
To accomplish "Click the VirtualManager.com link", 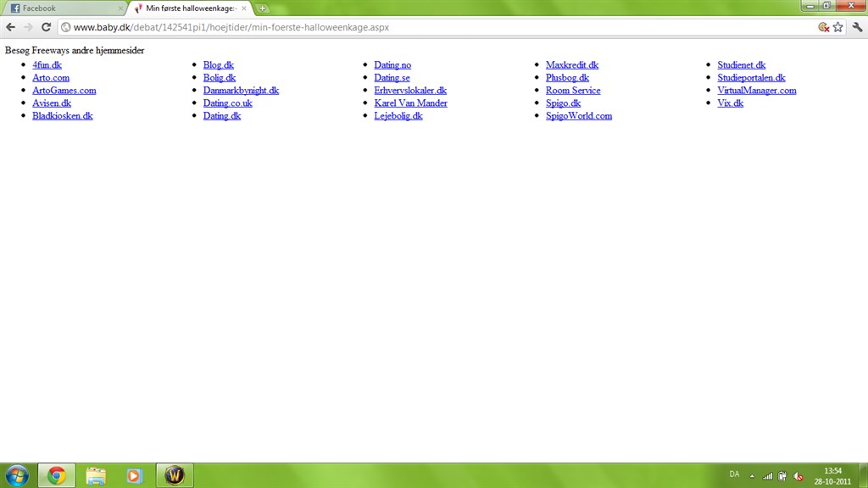I will coord(757,90).
